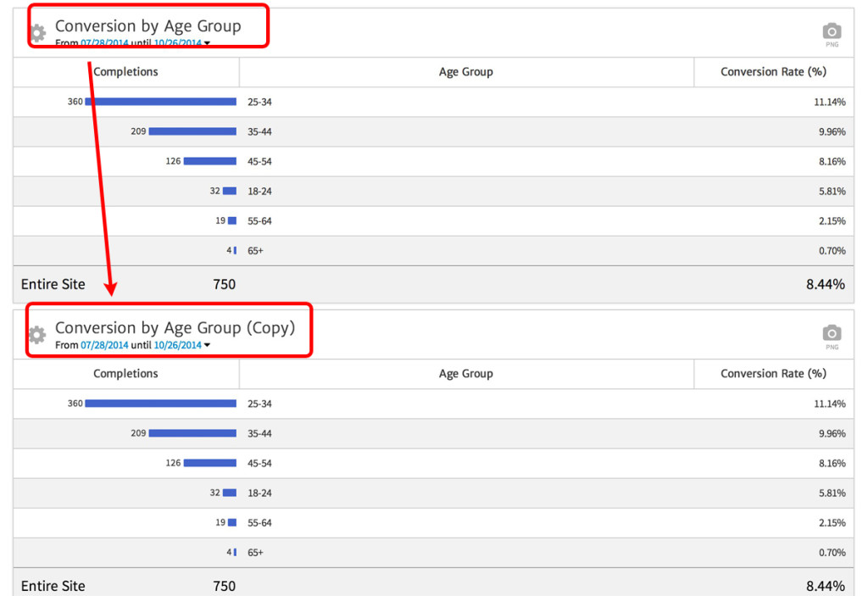Click the 360 completions bar in the top table
This screenshot has height=596, width=868.
(160, 102)
